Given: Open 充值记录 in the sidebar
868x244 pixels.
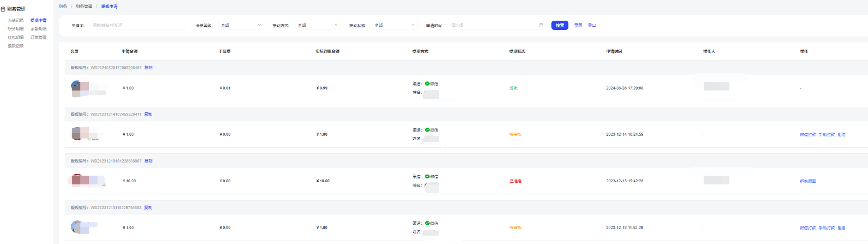Looking at the screenshot, I should coord(16,21).
